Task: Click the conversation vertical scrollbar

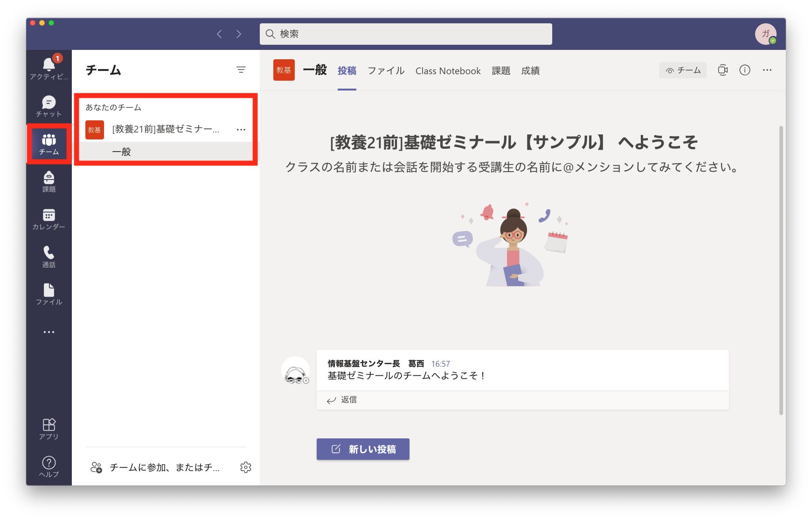Action: point(781,270)
